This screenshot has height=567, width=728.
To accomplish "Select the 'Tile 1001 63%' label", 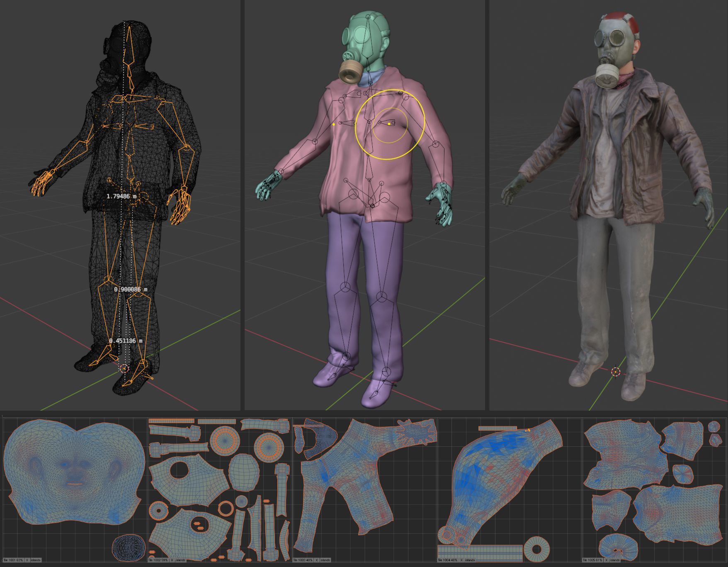I will click(13, 560).
